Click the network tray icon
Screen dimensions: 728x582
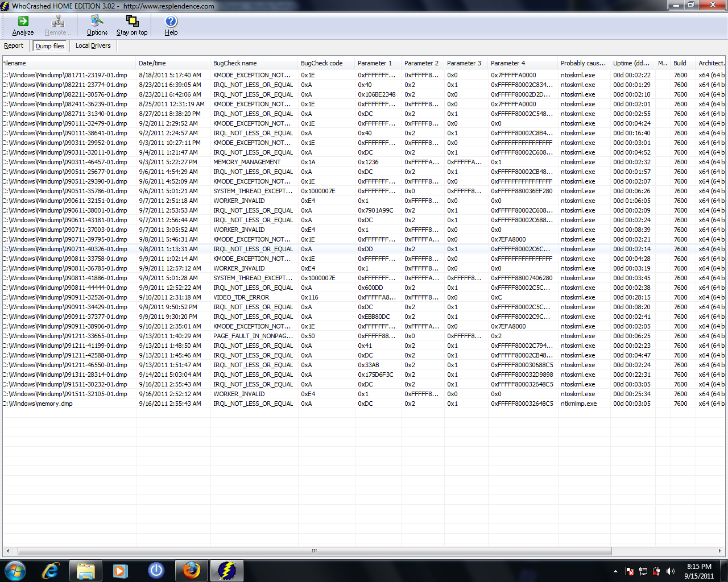[x=643, y=571]
